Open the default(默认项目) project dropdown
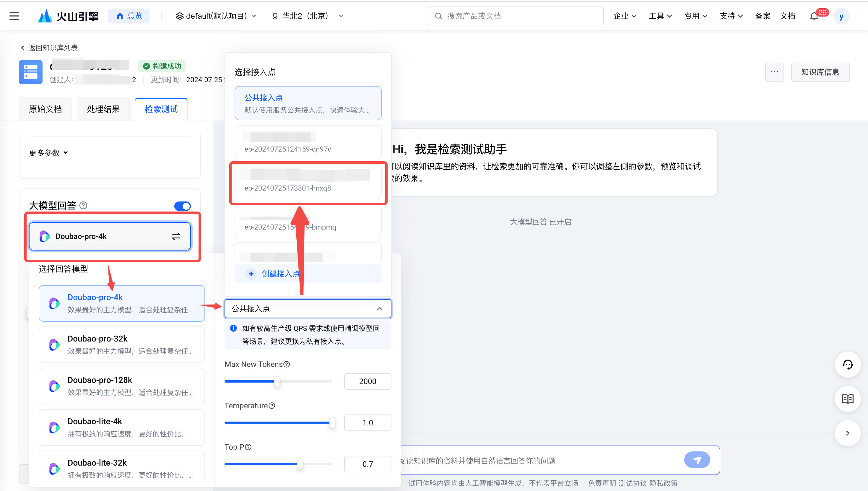Viewport: 868px width, 491px height. pos(216,16)
